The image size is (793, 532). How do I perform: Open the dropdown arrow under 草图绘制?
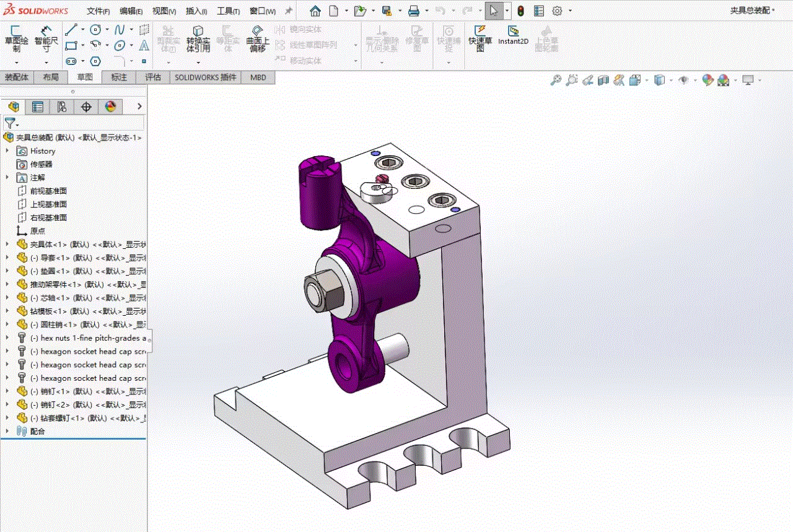point(16,62)
